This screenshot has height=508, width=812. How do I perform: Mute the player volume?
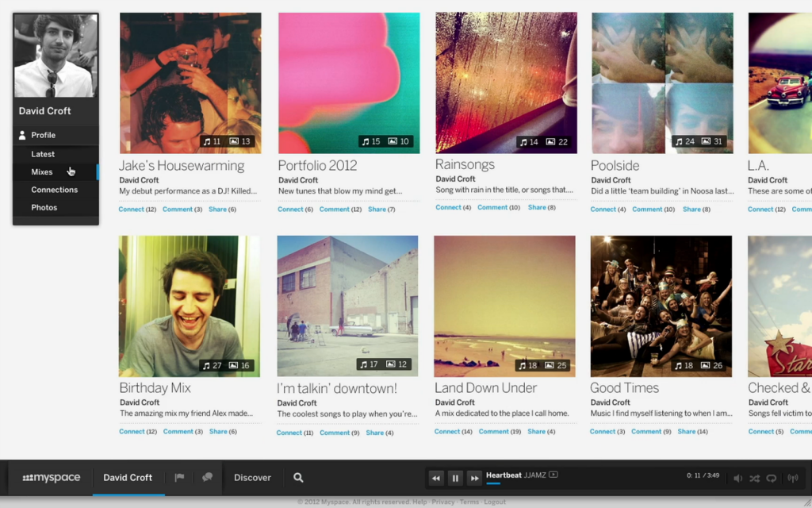pyautogui.click(x=738, y=479)
